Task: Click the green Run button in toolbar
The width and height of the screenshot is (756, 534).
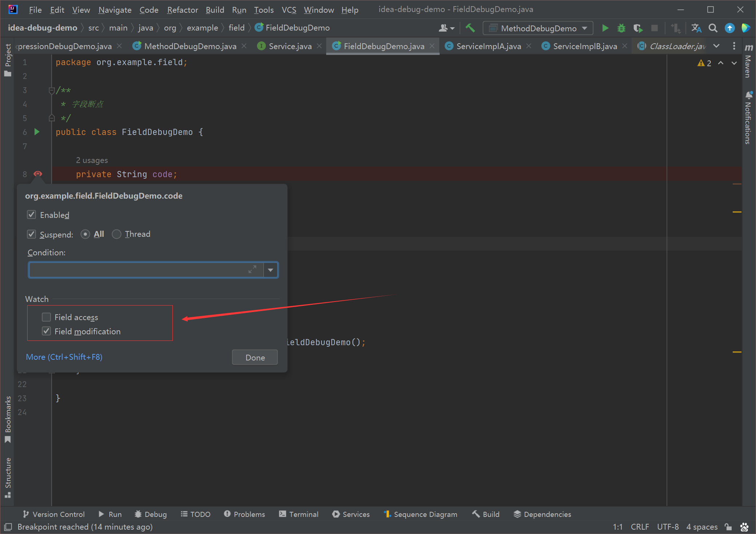Action: [x=605, y=28]
